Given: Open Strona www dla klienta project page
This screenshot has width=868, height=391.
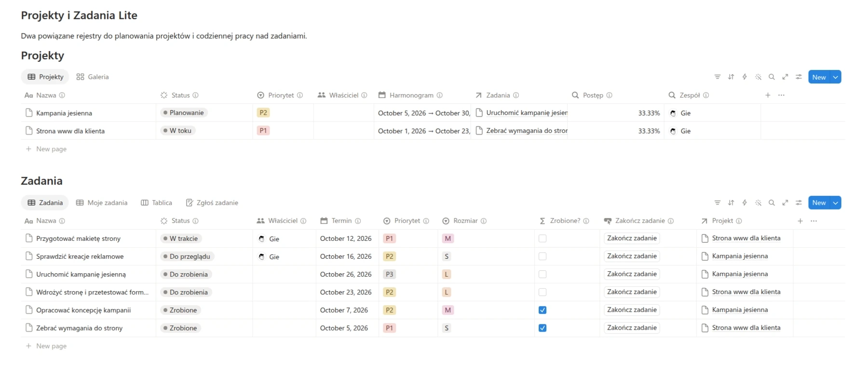Looking at the screenshot, I should (70, 131).
